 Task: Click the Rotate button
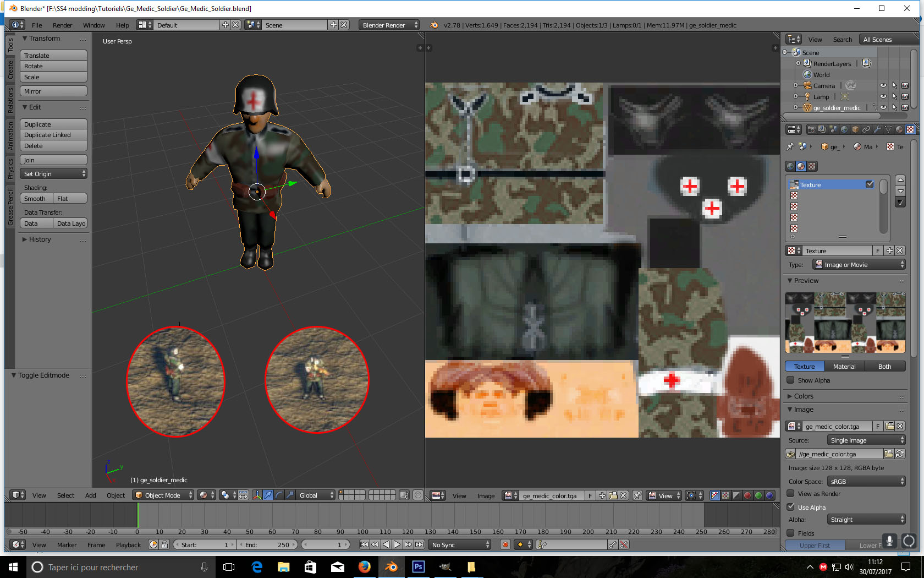coord(54,66)
